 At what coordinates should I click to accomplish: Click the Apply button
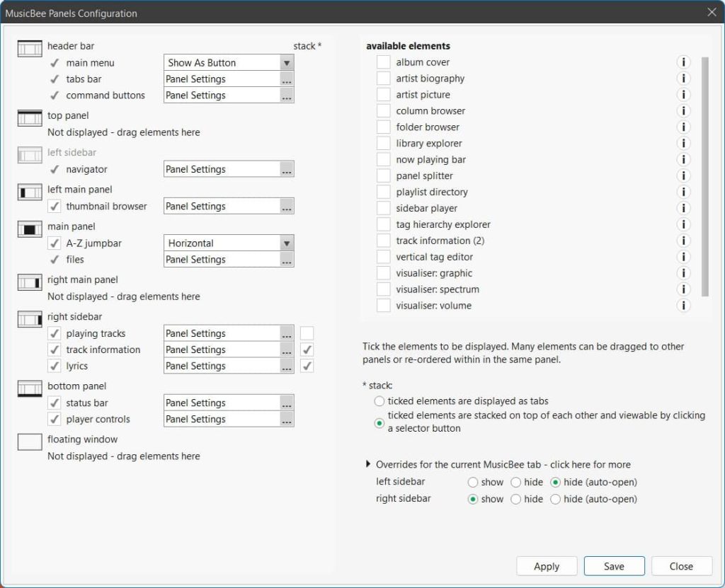546,566
